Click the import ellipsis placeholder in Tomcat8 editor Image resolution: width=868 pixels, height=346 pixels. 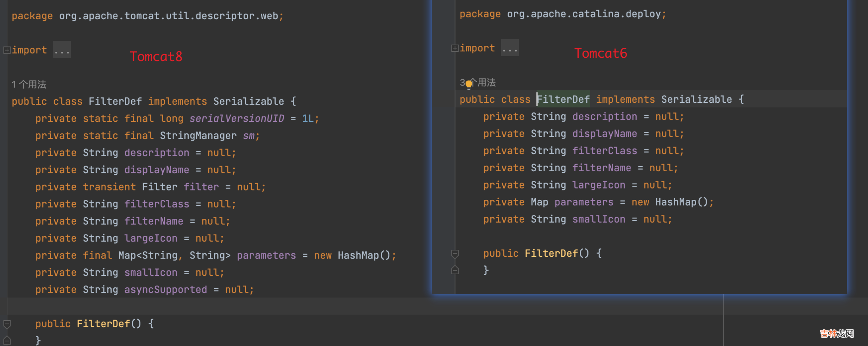pyautogui.click(x=62, y=50)
